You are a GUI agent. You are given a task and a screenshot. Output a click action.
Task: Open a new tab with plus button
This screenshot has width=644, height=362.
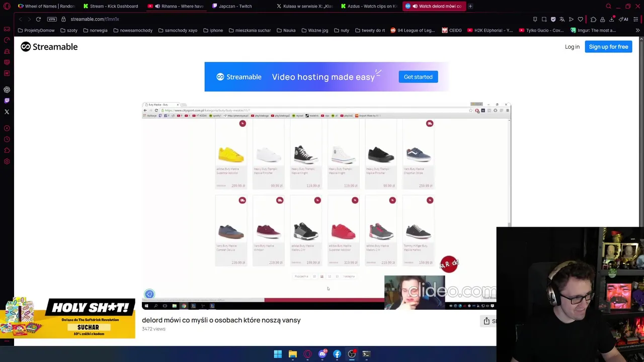[x=470, y=6]
